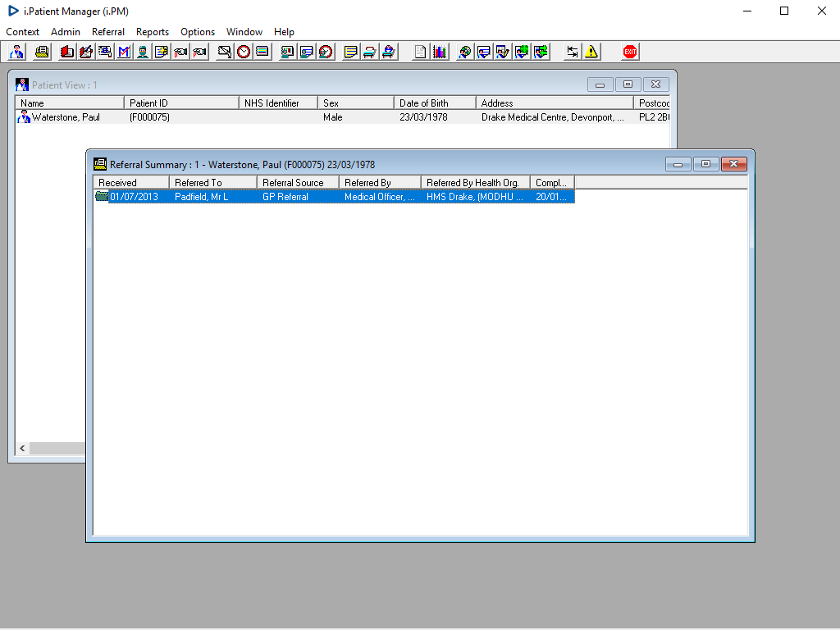Click the striped list monitor icon
The height and width of the screenshot is (630, 840).
coord(262,52)
